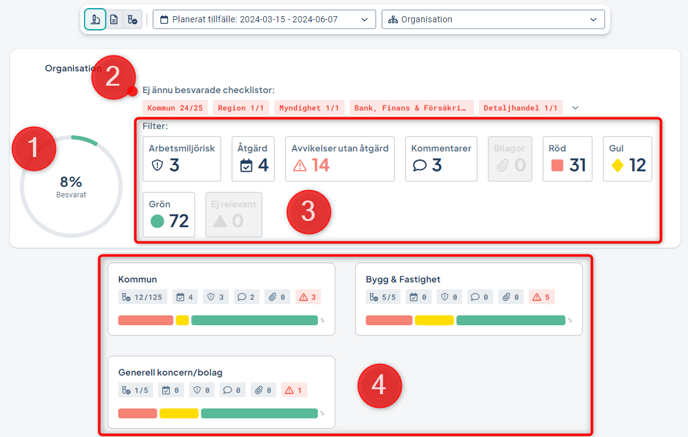Click the third toolbar icon (building checklist)
The width and height of the screenshot is (688, 437).
[x=133, y=19]
